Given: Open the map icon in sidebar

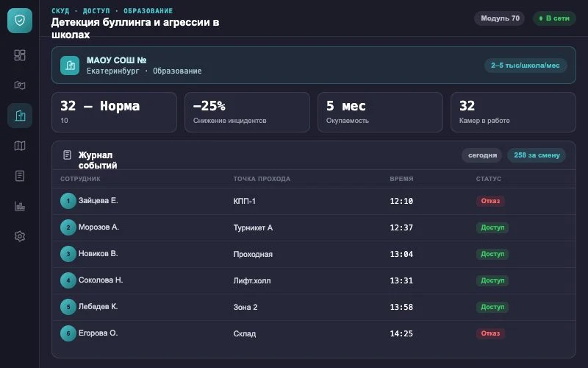Looking at the screenshot, I should 20,146.
